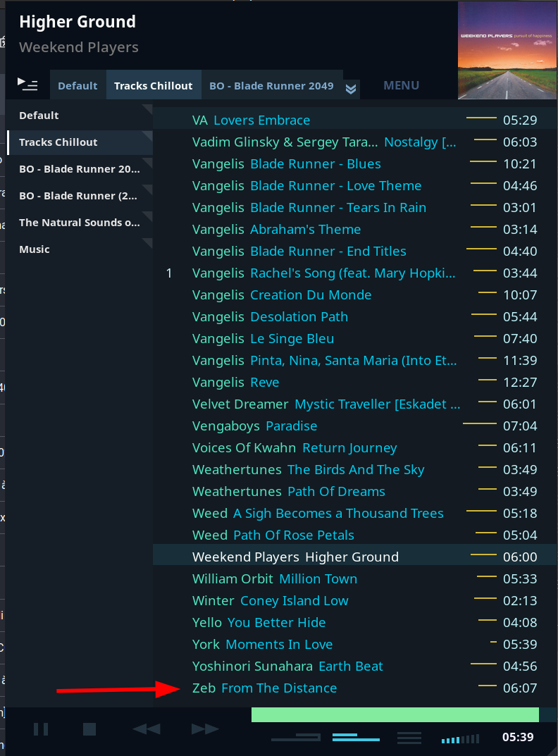Click the playing Weekend Players Higher Ground row
Image resolution: width=558 pixels, height=756 pixels.
point(354,557)
